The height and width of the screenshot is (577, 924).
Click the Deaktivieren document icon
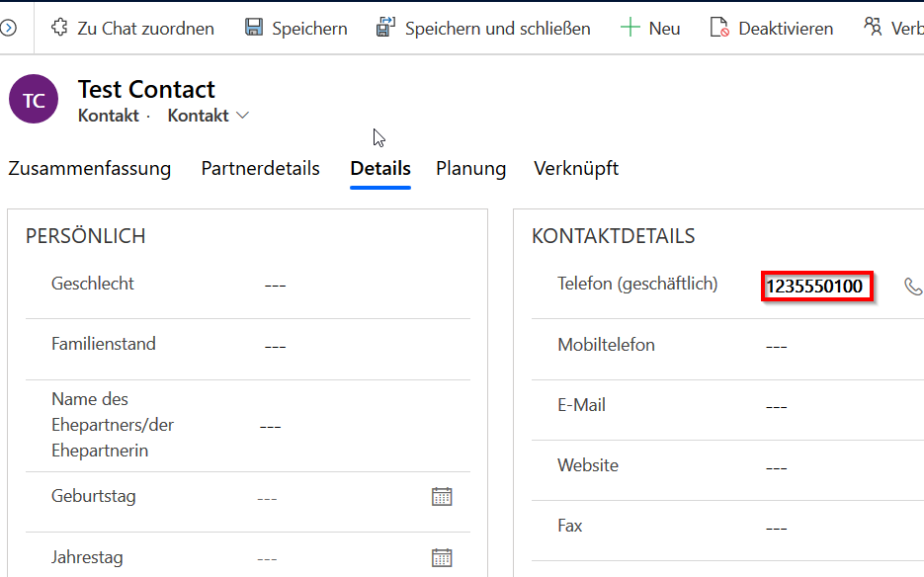pyautogui.click(x=719, y=28)
